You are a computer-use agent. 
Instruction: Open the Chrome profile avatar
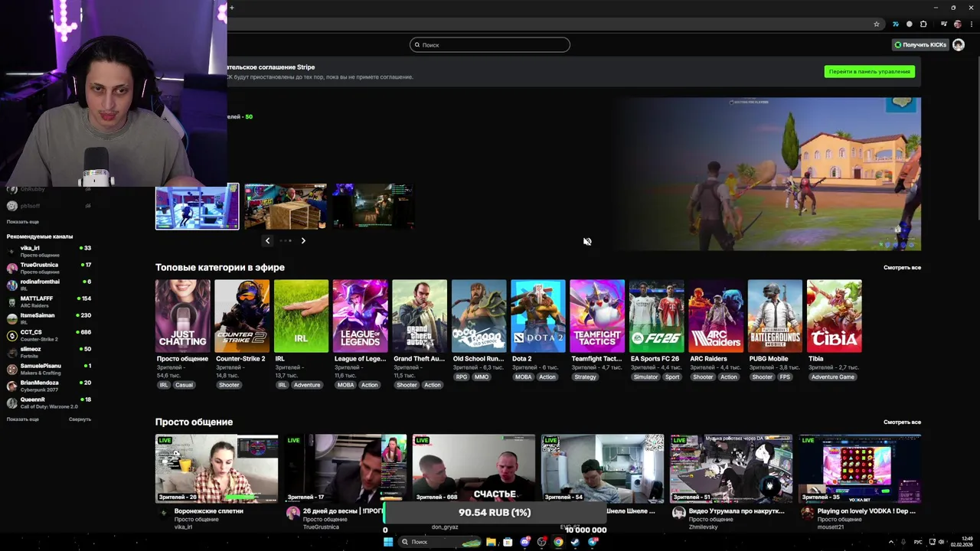957,24
